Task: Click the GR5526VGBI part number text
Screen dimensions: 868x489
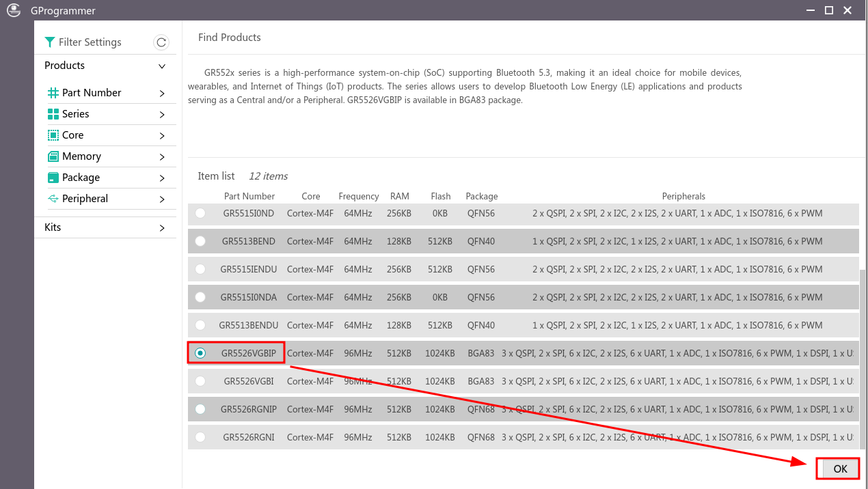Action: tap(249, 381)
